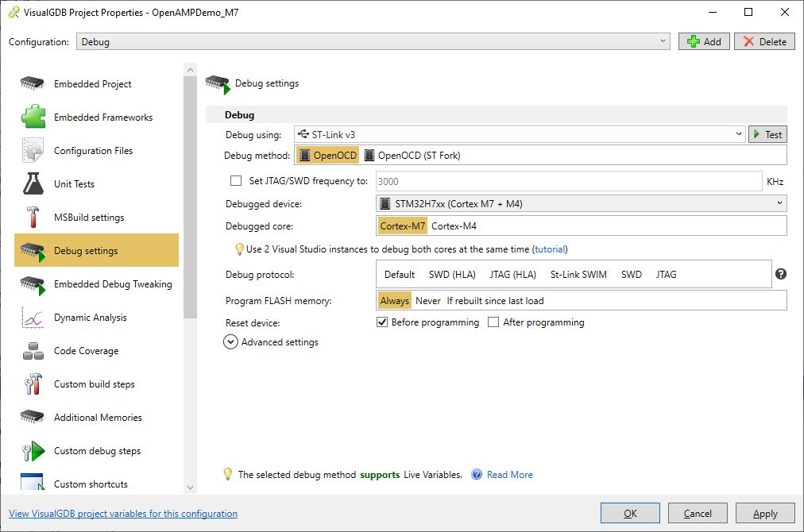Select Cortex-M4 as debugged core

coord(454,226)
